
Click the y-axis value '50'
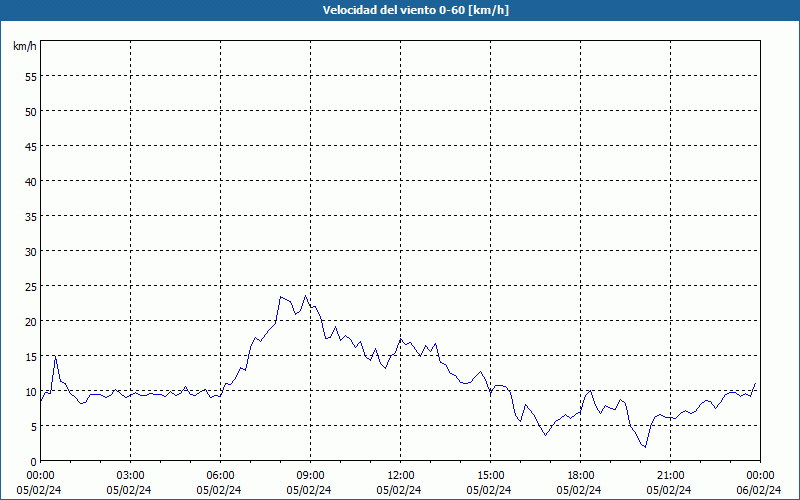coord(31,111)
